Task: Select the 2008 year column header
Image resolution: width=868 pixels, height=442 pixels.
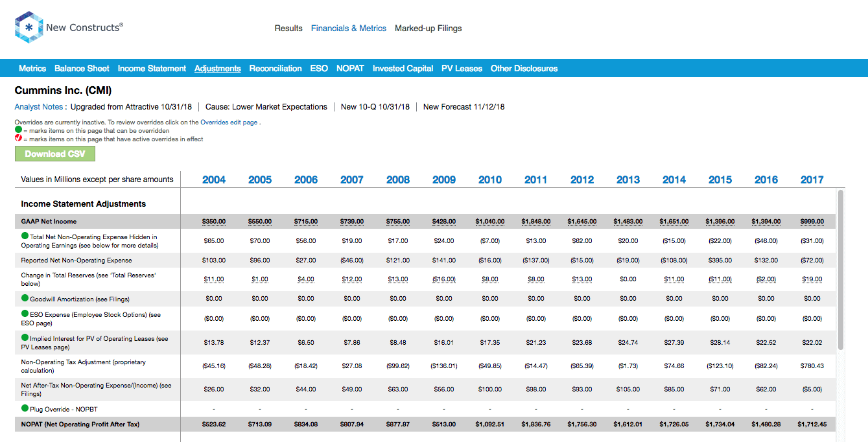Action: 398,180
